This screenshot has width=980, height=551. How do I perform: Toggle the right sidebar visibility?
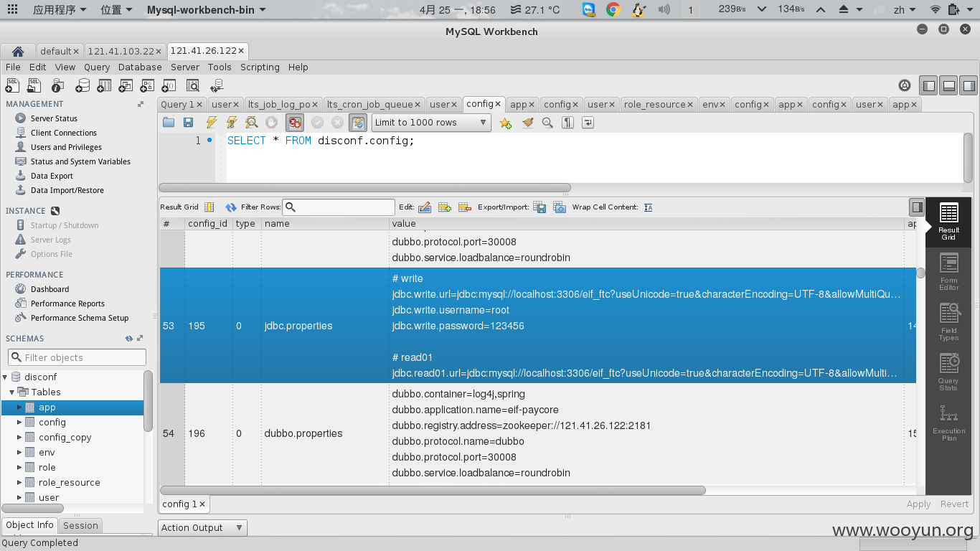coord(969,85)
